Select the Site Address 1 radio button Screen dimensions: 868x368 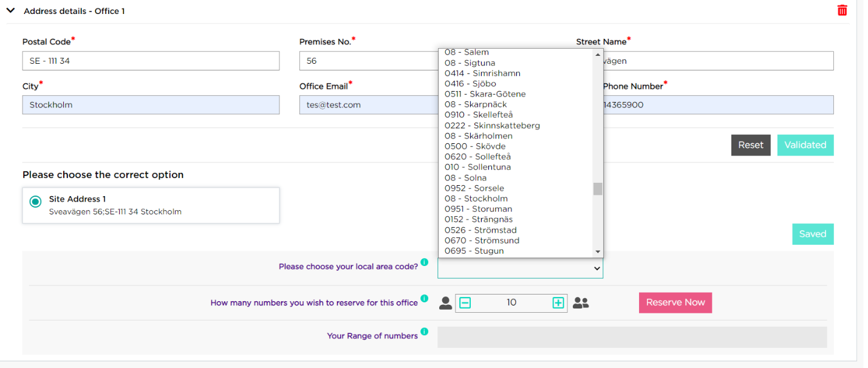click(35, 200)
